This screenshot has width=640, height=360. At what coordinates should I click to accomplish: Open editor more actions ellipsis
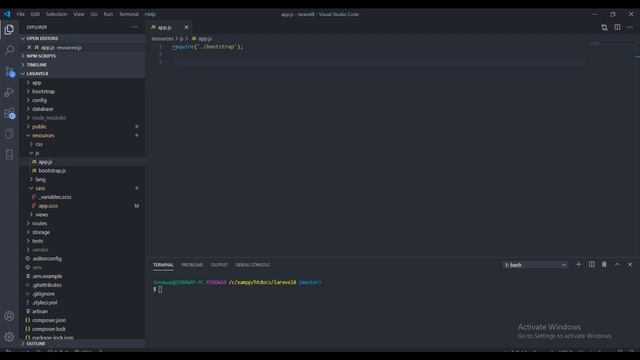(630, 27)
